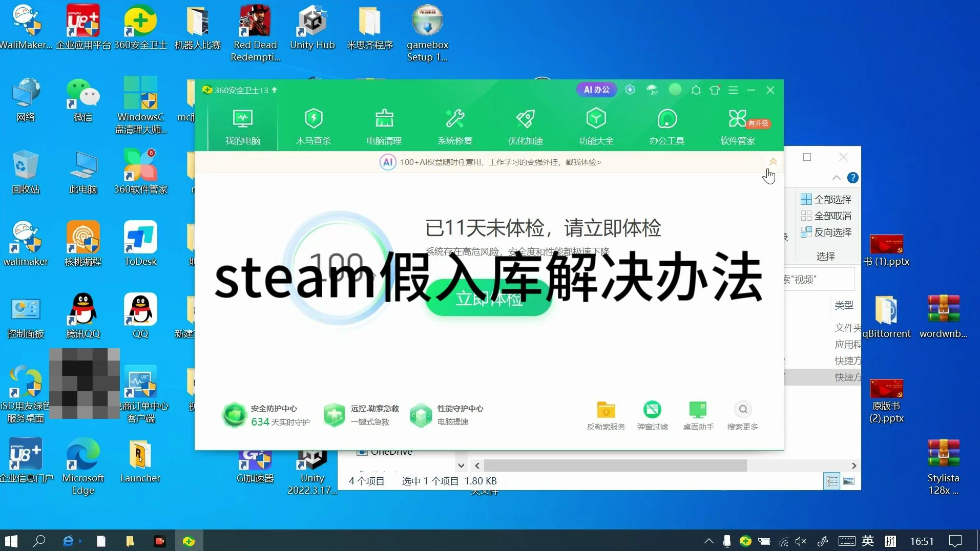The width and height of the screenshot is (980, 551).
Task: Select the Microsoft Edge desktop icon
Action: click(x=83, y=466)
